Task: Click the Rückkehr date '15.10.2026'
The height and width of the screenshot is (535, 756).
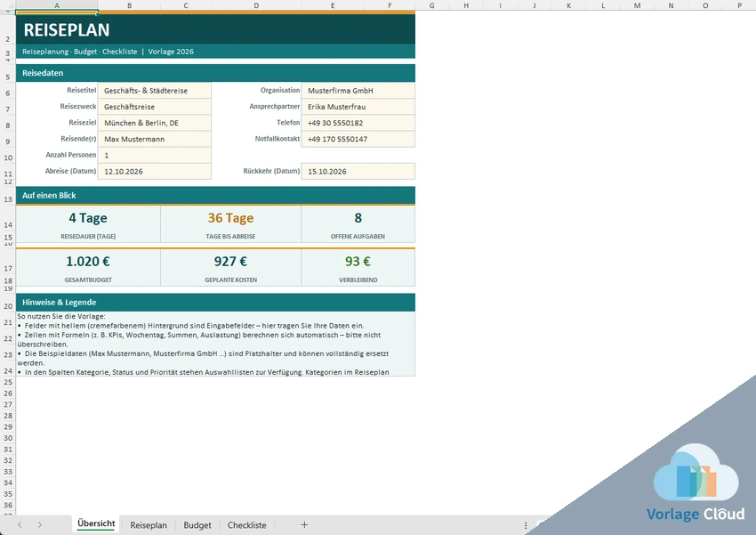Action: [358, 171]
